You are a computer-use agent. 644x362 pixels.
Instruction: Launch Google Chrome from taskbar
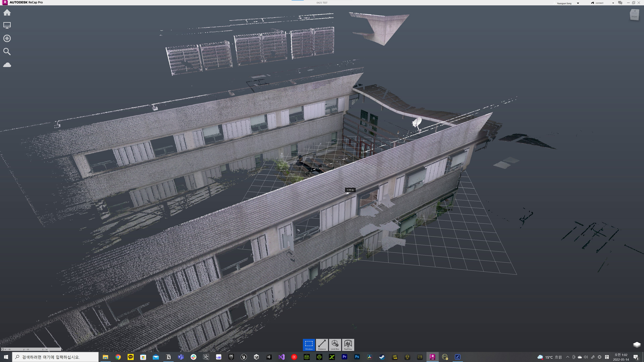click(118, 357)
